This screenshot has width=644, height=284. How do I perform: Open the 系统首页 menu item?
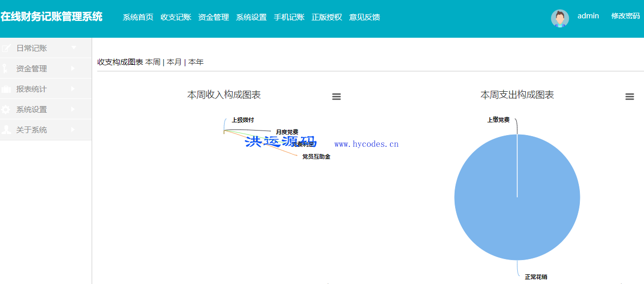(x=138, y=17)
